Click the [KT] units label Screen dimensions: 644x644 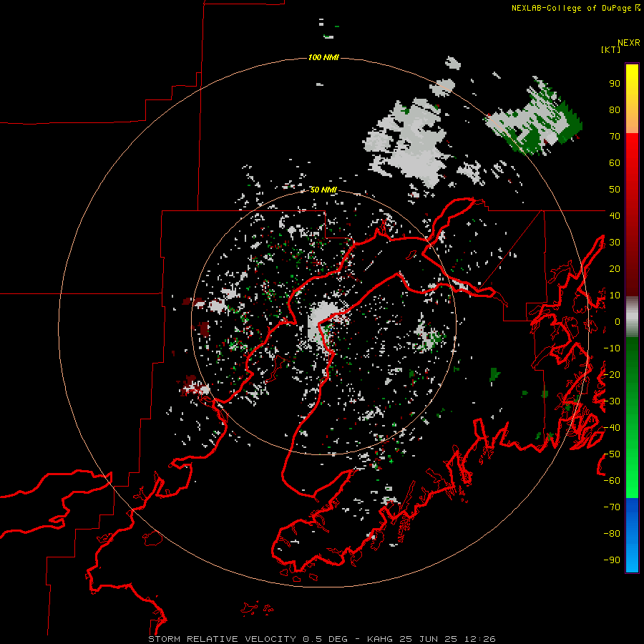coord(610,49)
